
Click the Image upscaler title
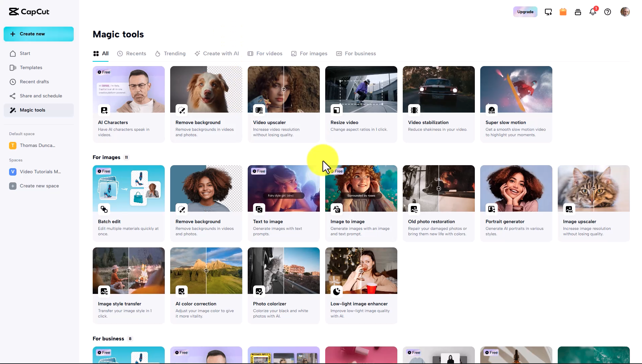coord(580,222)
